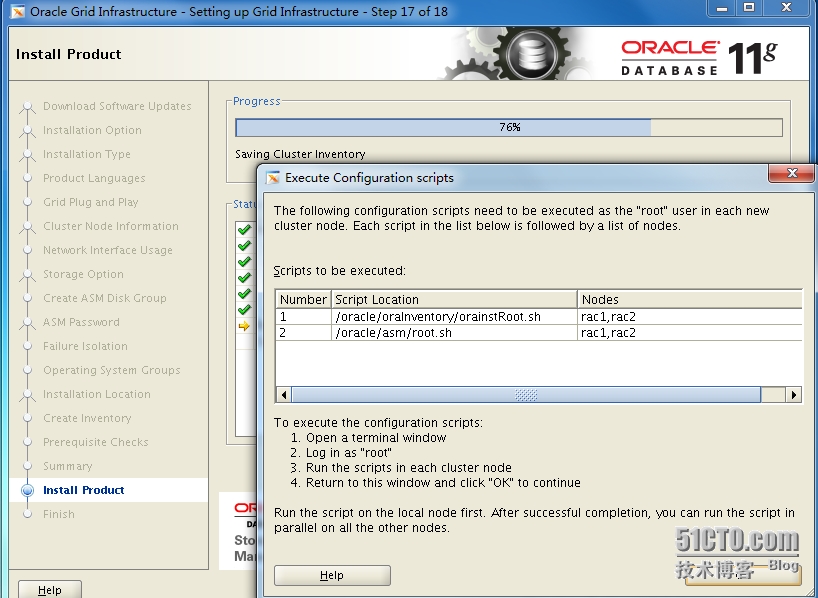The image size is (818, 598).
Task: Select Installation Location step
Action: pyautogui.click(x=97, y=394)
